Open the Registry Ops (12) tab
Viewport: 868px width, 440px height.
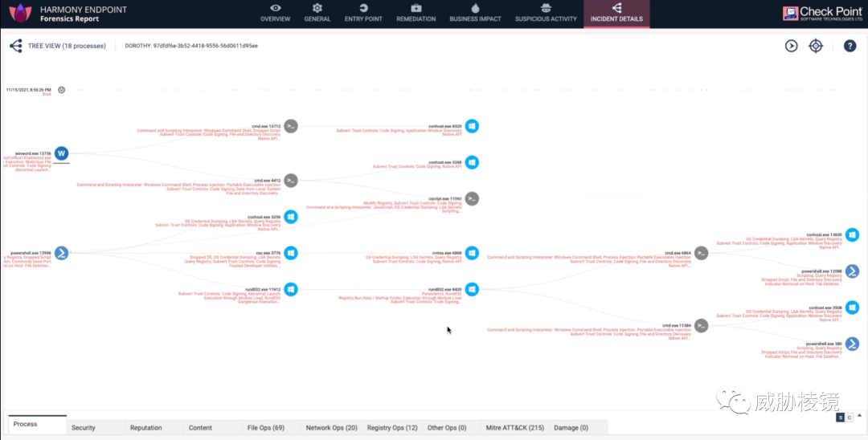click(x=392, y=427)
